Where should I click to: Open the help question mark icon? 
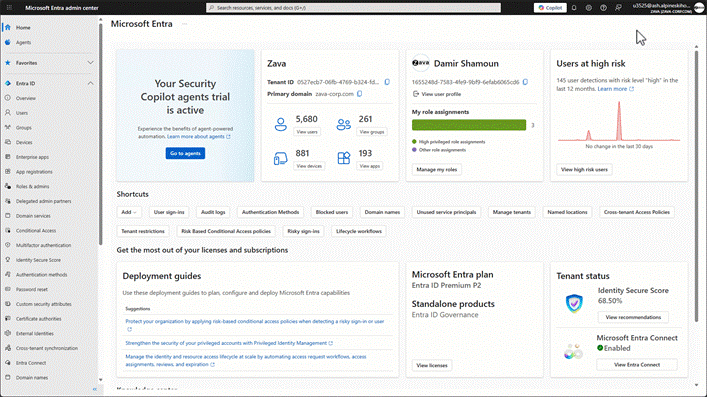click(603, 8)
